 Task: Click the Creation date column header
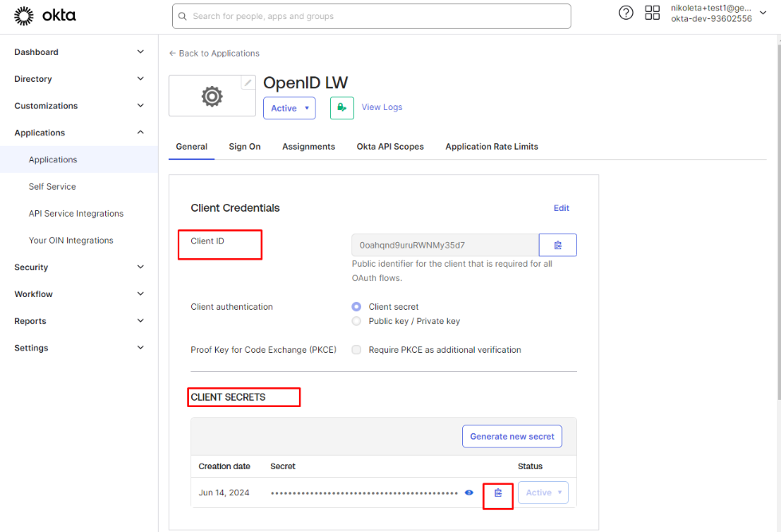[224, 467]
